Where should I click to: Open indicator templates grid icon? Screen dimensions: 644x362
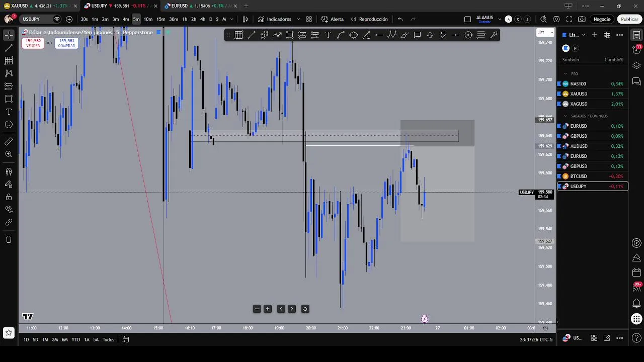pyautogui.click(x=309, y=19)
